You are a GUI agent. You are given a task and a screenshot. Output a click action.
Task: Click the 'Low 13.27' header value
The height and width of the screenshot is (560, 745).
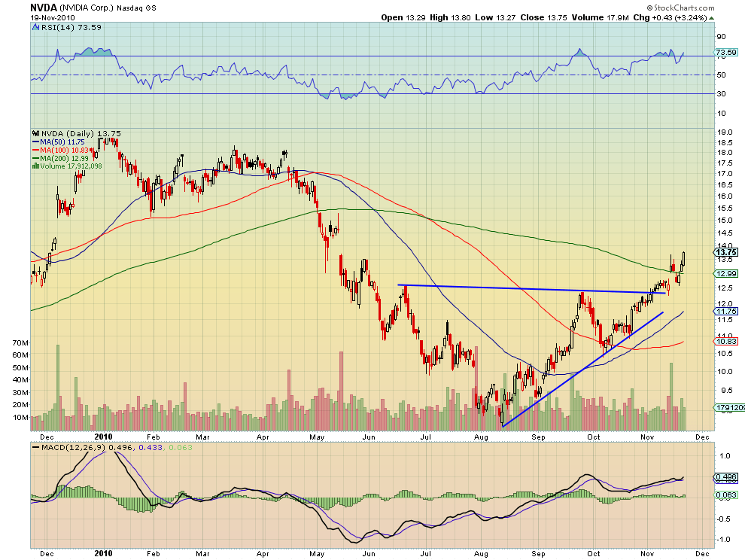tap(496, 17)
